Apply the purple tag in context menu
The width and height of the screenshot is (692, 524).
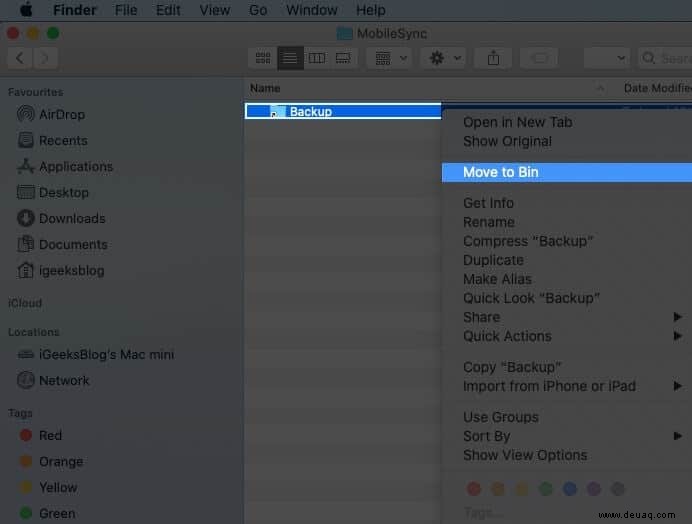point(594,489)
